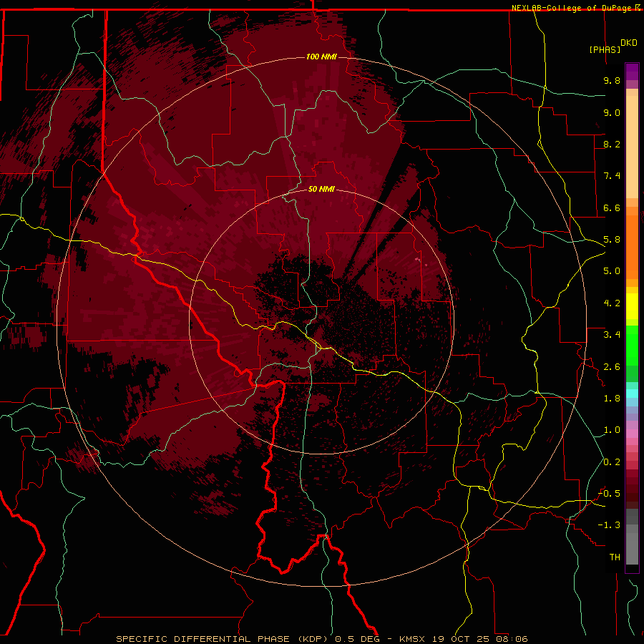Click the 1.0 scale value
Screen dimensions: 644x644
point(612,430)
